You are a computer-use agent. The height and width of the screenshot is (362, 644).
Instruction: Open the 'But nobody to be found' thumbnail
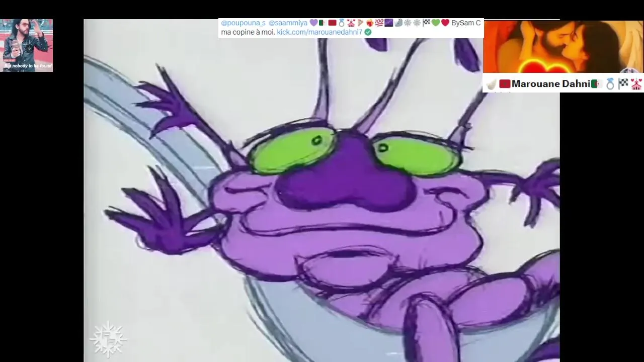coord(27,45)
